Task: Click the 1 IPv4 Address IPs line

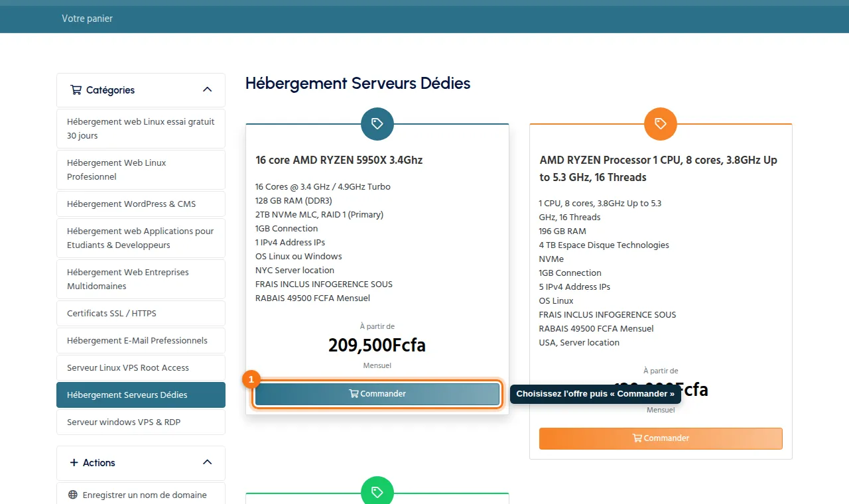Action: [290, 242]
